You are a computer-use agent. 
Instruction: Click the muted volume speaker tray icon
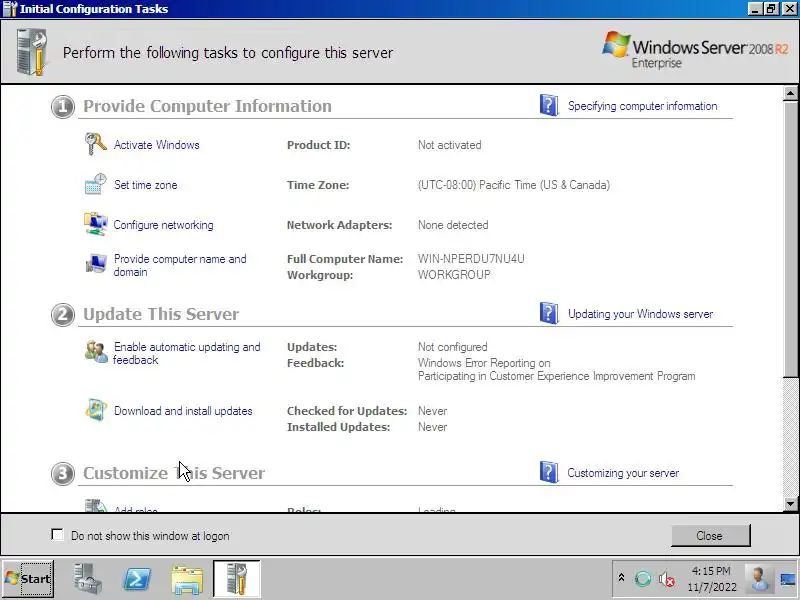[x=666, y=579]
